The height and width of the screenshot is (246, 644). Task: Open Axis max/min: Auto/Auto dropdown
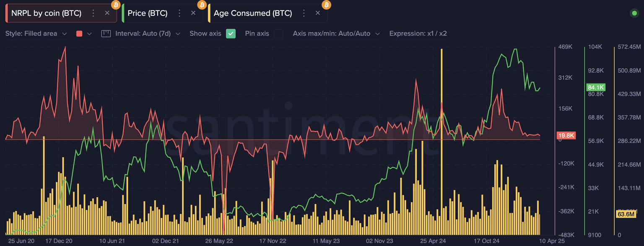[x=336, y=34]
